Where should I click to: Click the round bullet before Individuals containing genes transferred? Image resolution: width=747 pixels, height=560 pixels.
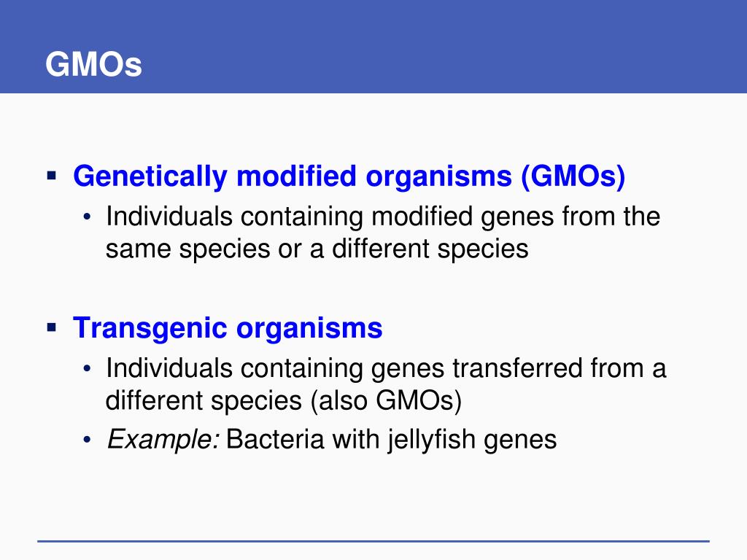tap(87, 368)
